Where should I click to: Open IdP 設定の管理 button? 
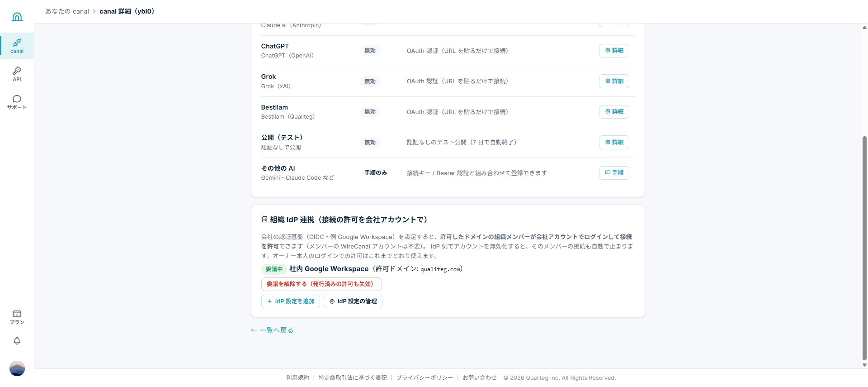pos(353,301)
